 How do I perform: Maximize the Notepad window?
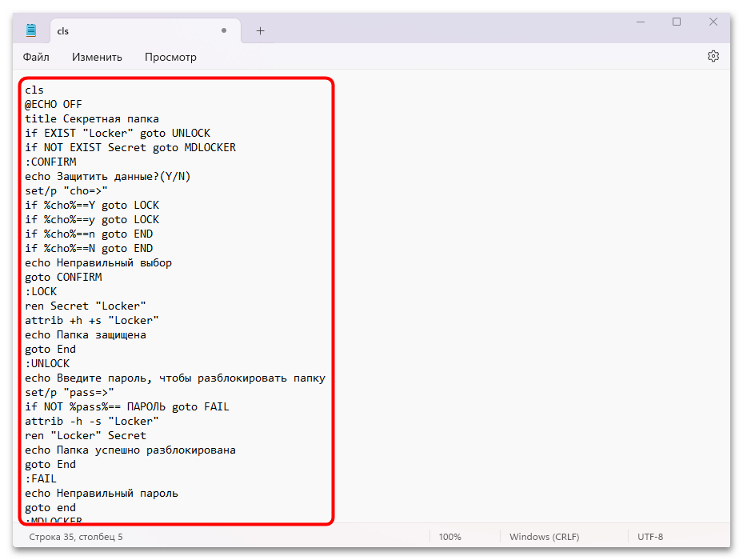tap(677, 22)
